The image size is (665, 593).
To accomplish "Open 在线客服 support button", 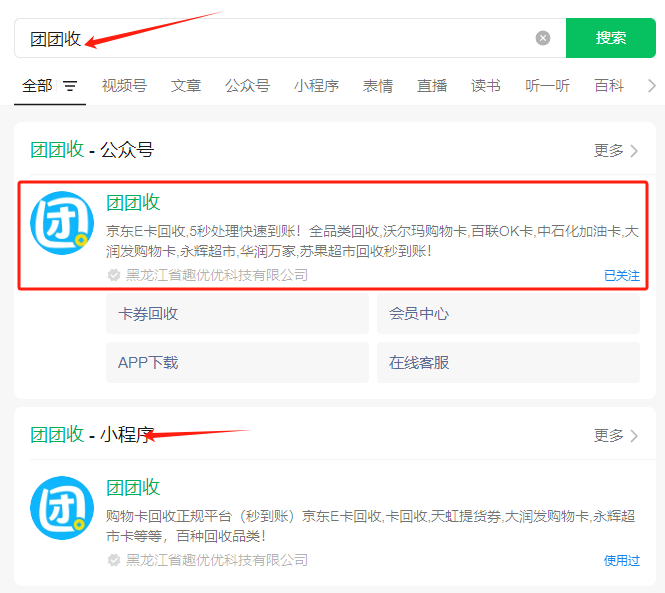I will click(508, 362).
